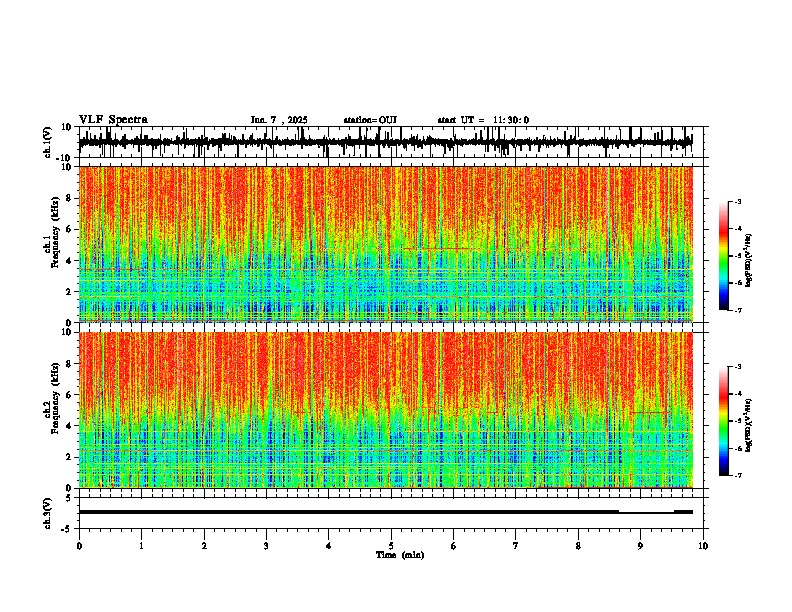Click the time axis tick label '0'

click(79, 546)
